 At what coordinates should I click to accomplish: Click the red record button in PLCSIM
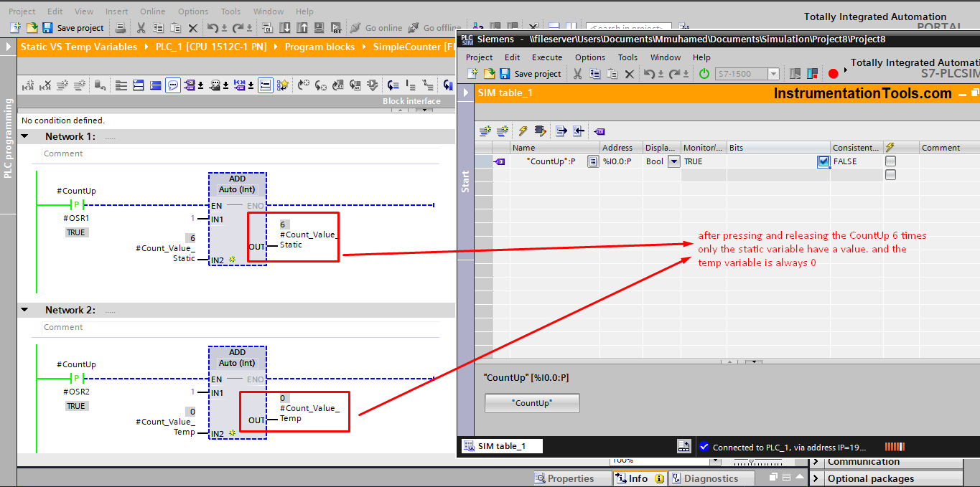tap(833, 74)
